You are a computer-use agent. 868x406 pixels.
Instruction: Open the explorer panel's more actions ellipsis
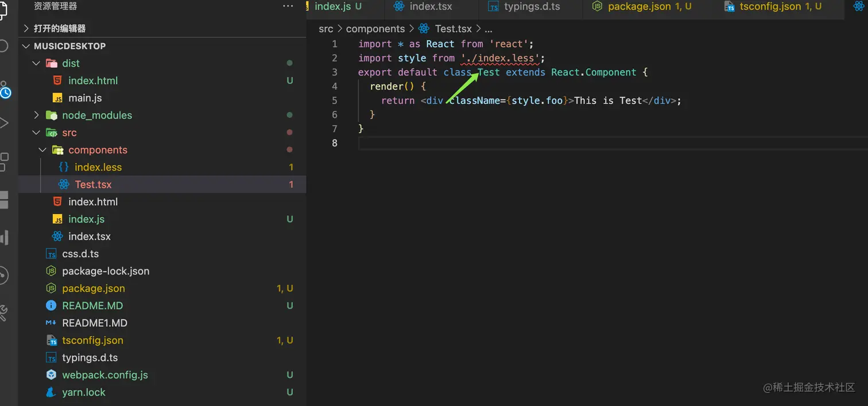click(288, 6)
